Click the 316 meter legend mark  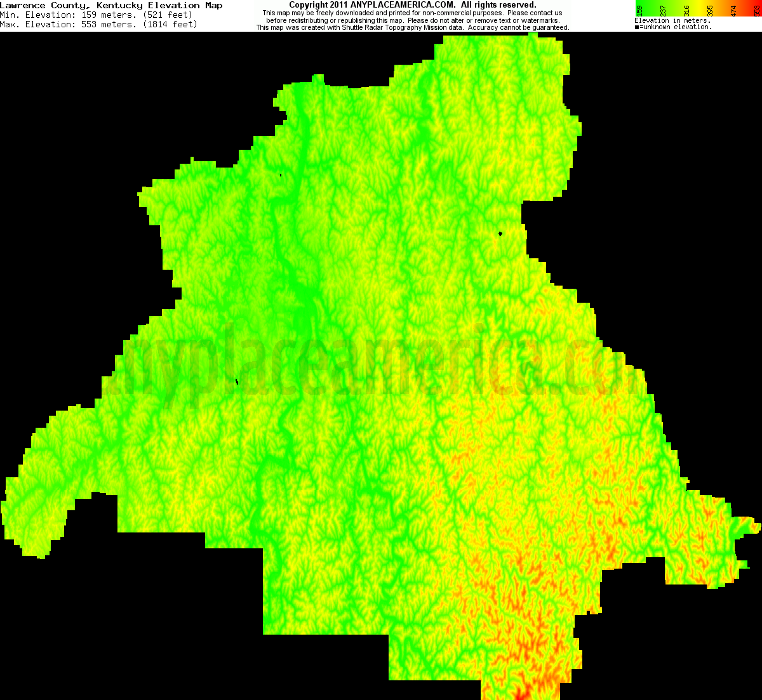tap(686, 10)
